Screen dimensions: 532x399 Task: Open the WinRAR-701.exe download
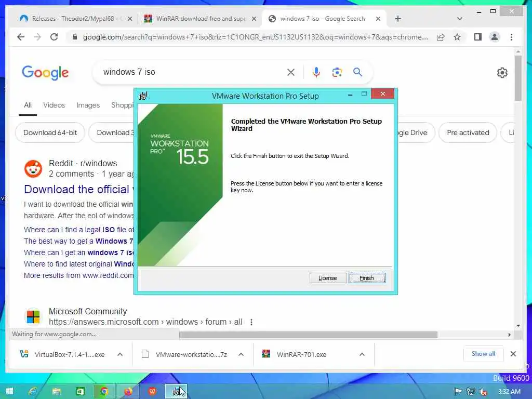(x=294, y=354)
